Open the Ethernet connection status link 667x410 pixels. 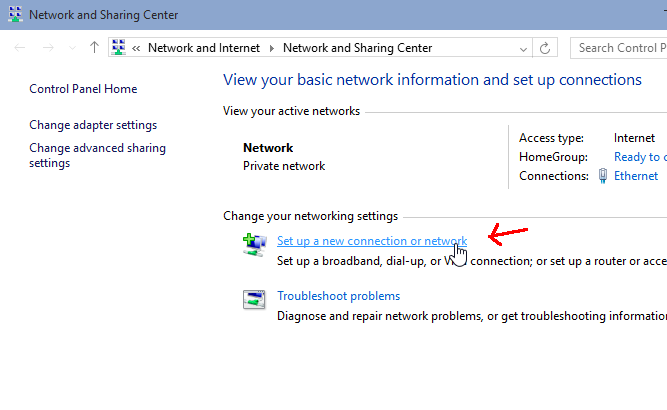[x=636, y=176]
